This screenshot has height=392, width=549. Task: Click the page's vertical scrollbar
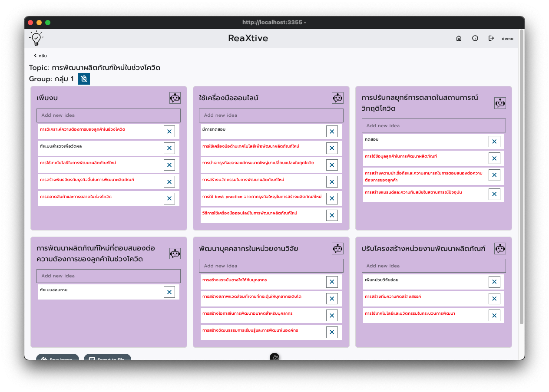[x=522, y=174]
